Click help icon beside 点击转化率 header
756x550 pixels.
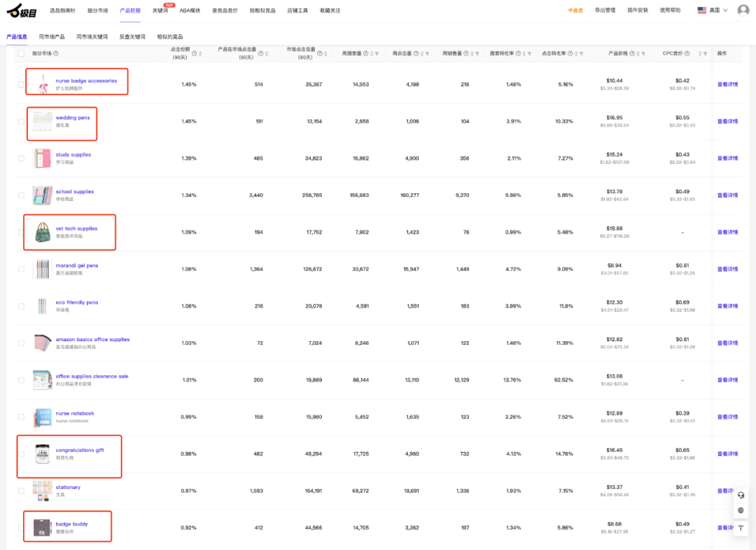(x=570, y=53)
